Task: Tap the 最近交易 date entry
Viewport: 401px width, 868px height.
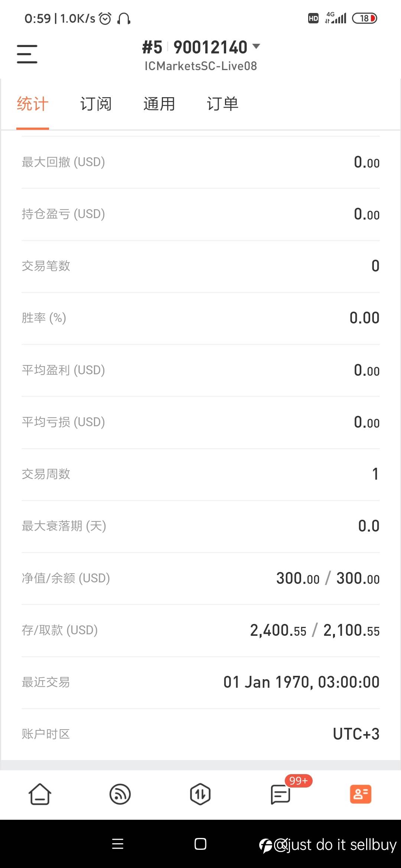Action: click(301, 682)
